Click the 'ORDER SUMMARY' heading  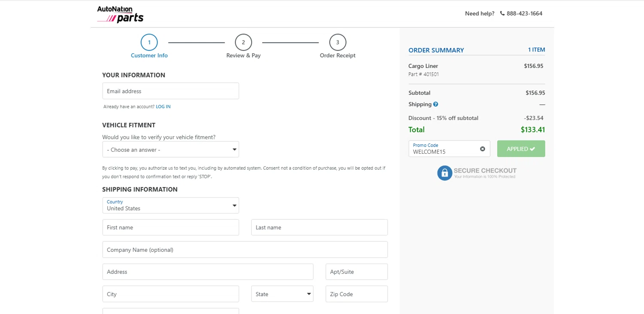pyautogui.click(x=436, y=50)
